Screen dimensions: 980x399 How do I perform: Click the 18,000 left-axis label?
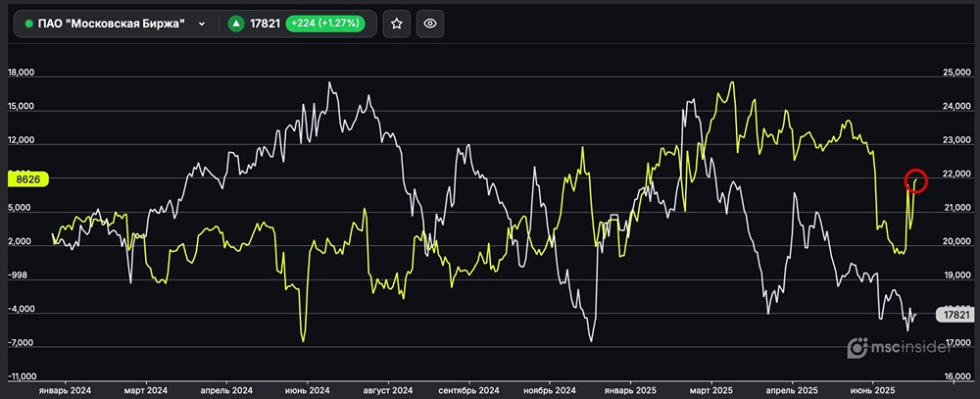21,74
